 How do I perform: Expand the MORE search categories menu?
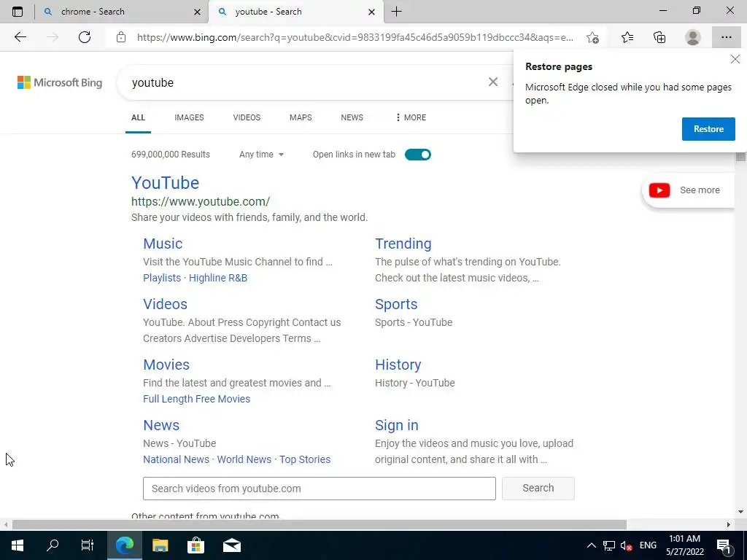point(411,117)
